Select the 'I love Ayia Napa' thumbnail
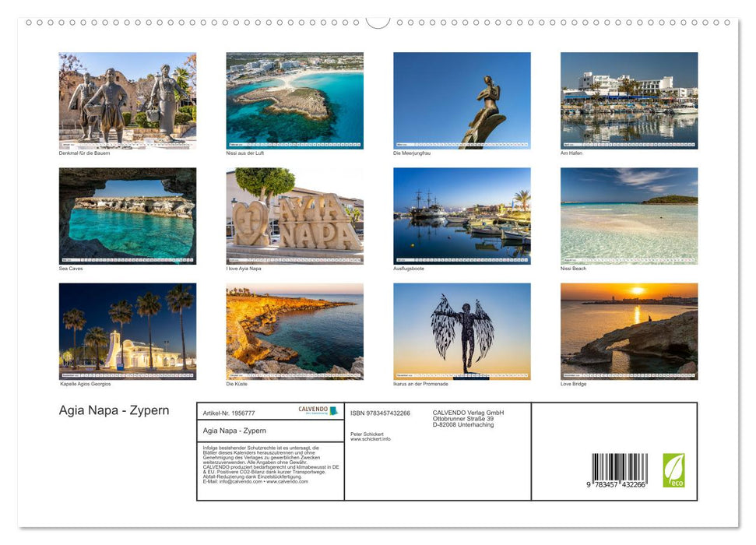This screenshot has width=756, height=545. [293, 216]
